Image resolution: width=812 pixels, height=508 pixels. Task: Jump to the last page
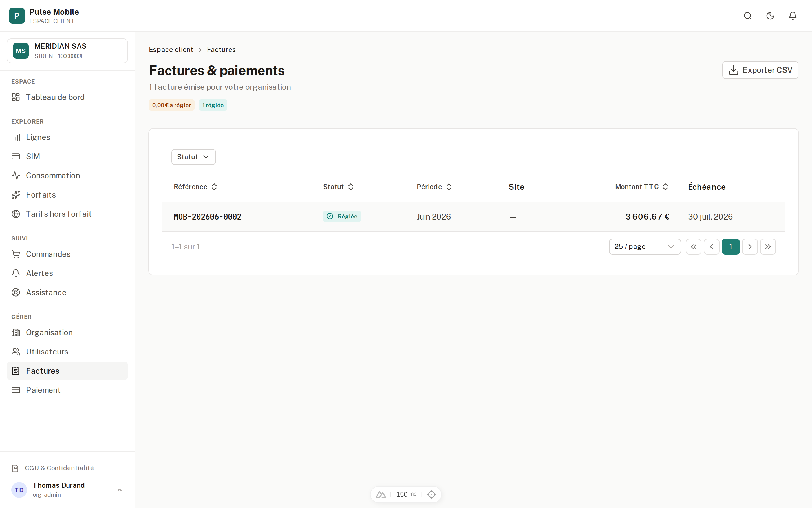coord(768,247)
